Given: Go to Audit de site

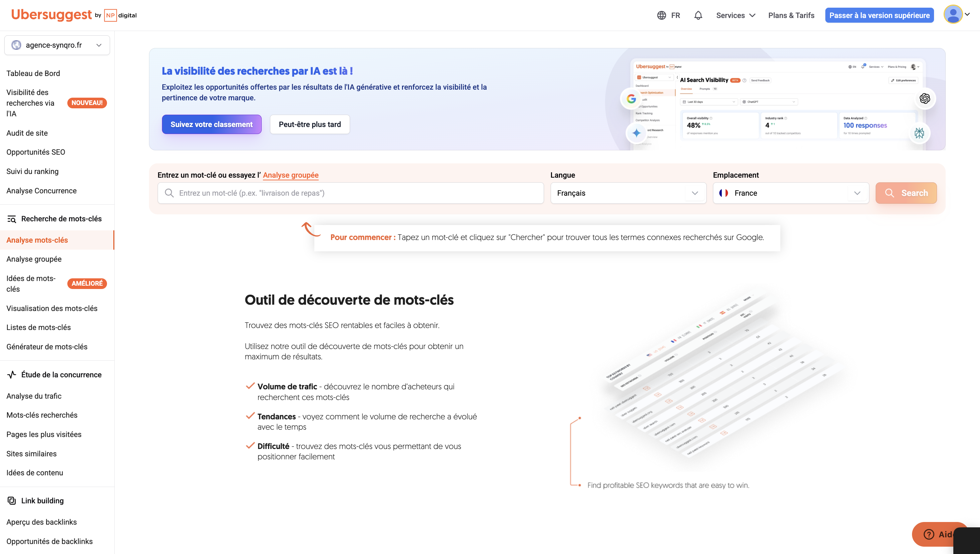Looking at the screenshot, I should (27, 133).
